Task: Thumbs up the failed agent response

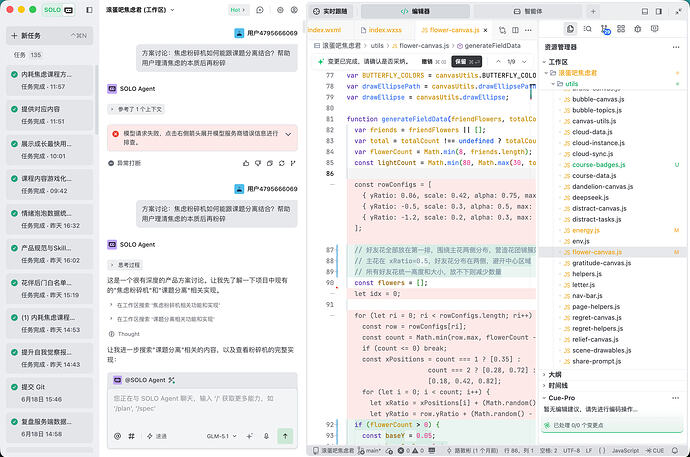Action: (246, 163)
